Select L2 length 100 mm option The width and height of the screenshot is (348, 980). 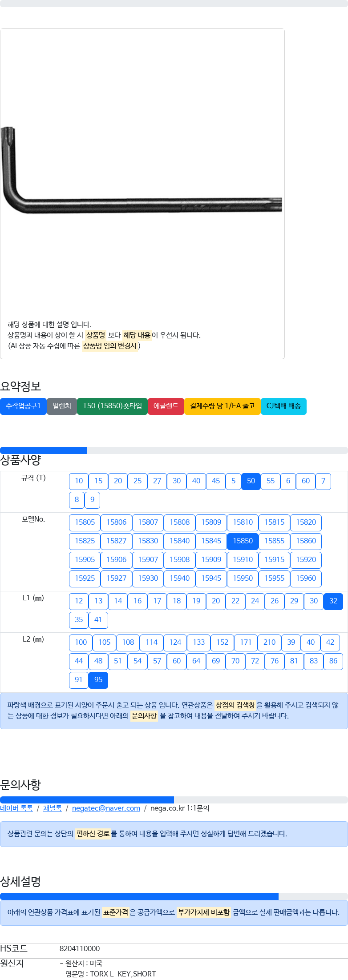81,643
